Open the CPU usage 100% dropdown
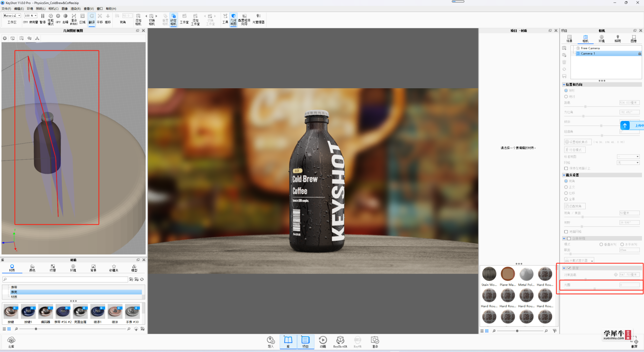This screenshot has width=644, height=352. click(31, 15)
